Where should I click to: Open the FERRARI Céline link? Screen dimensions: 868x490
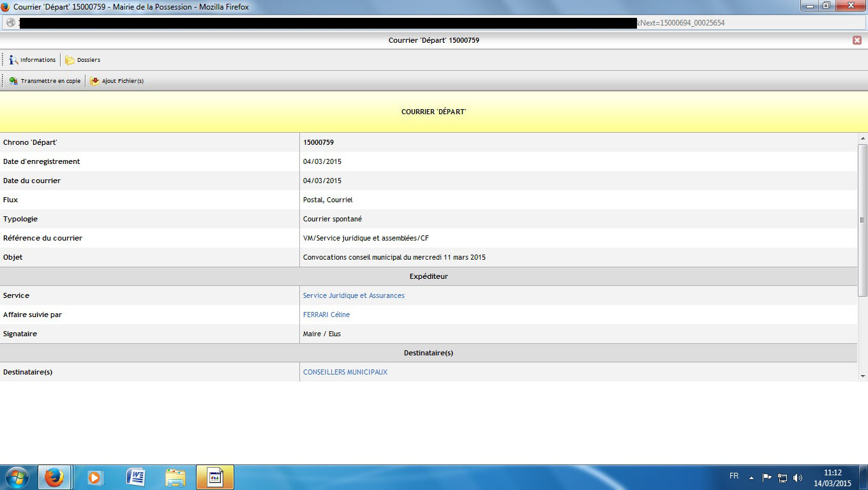click(326, 315)
